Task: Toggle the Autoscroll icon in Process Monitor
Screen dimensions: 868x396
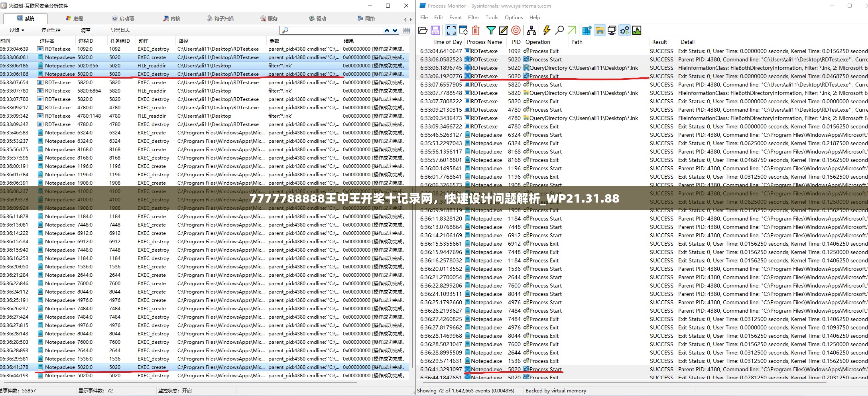Action: pyautogui.click(x=463, y=30)
